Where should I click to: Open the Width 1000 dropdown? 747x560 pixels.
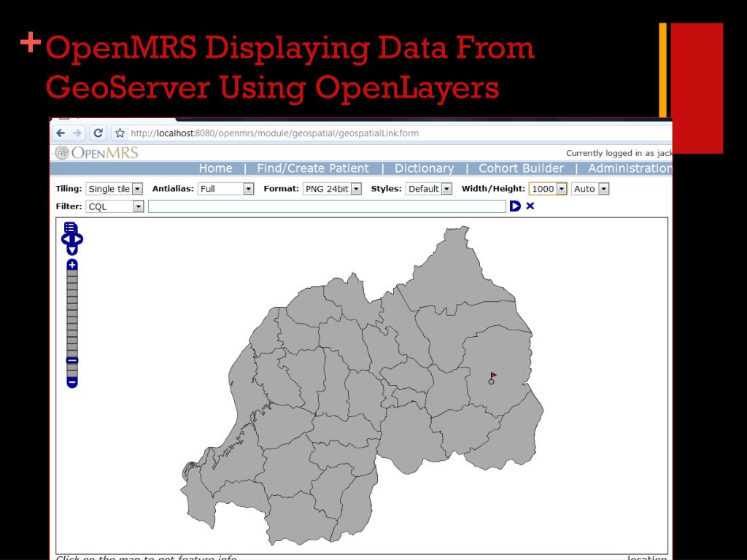click(x=548, y=189)
